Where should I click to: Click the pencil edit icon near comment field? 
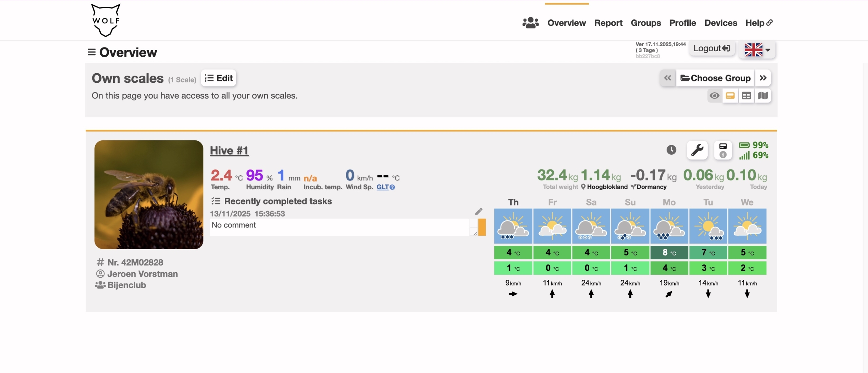[479, 211]
